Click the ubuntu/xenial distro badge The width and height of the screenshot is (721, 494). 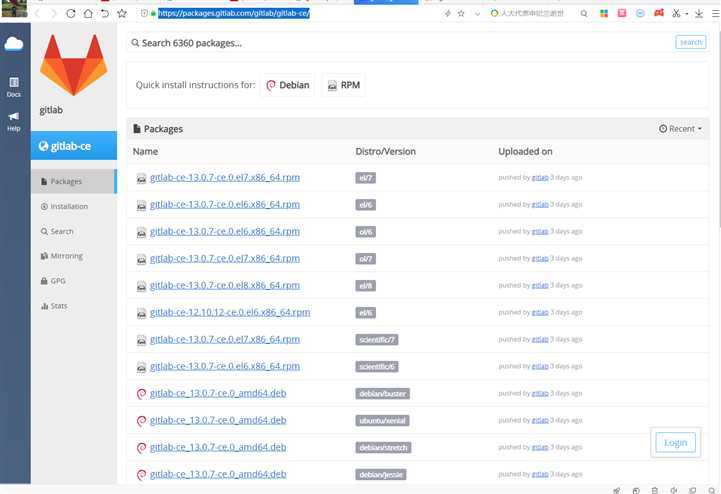[x=382, y=420]
